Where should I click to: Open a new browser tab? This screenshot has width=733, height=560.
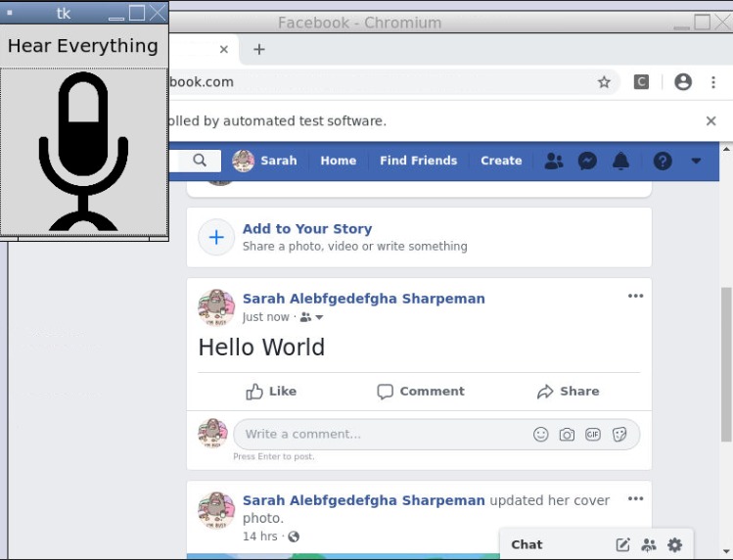(x=259, y=49)
